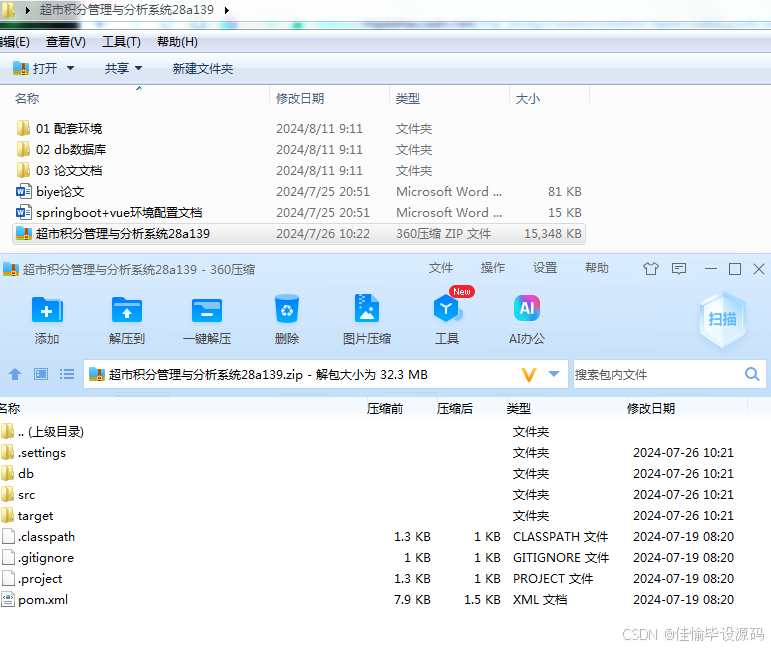
Task: Click the 共享 button
Action: (117, 68)
